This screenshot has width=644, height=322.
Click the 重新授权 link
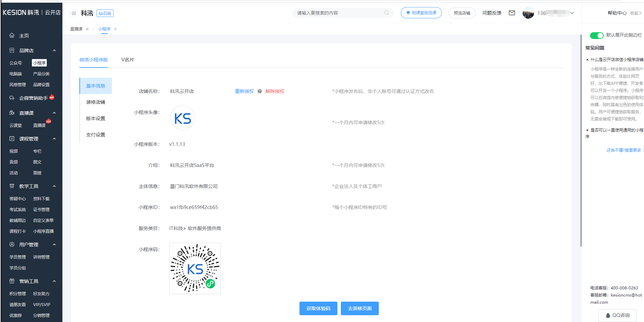point(245,91)
